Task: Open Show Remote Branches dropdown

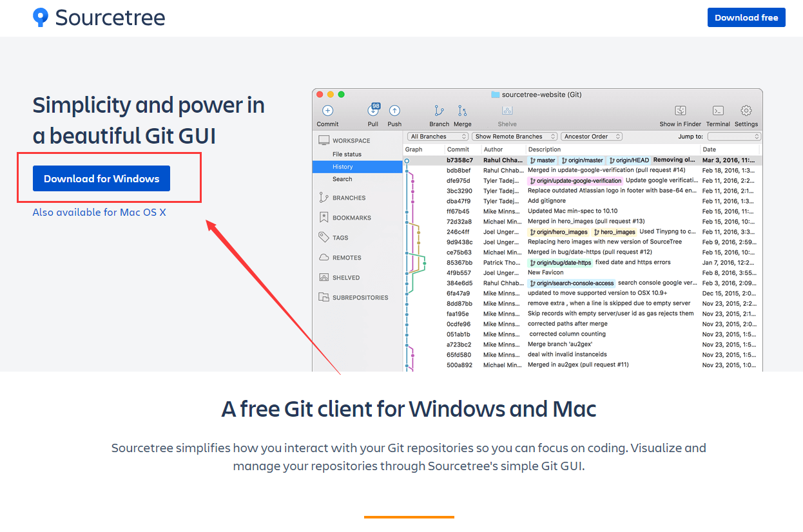Action: (x=515, y=137)
